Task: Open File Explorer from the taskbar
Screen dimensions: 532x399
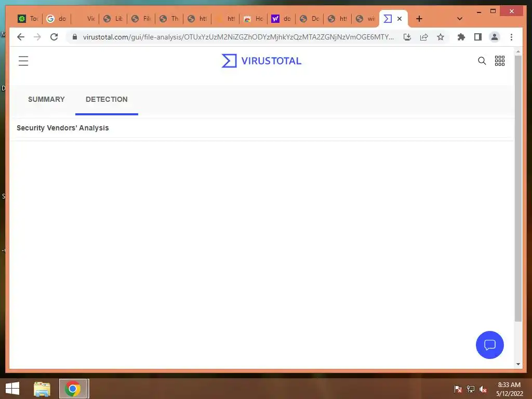Action: [42, 389]
